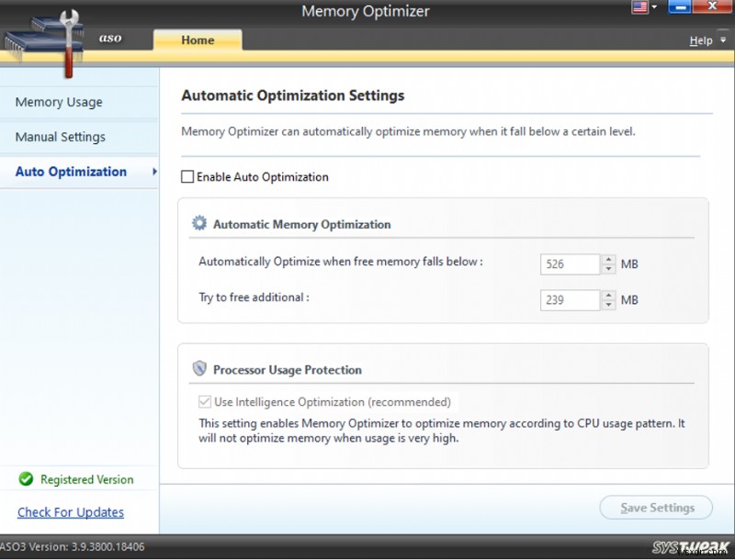Click the free memory falls below input field
This screenshot has width=735, height=560.
(x=570, y=264)
